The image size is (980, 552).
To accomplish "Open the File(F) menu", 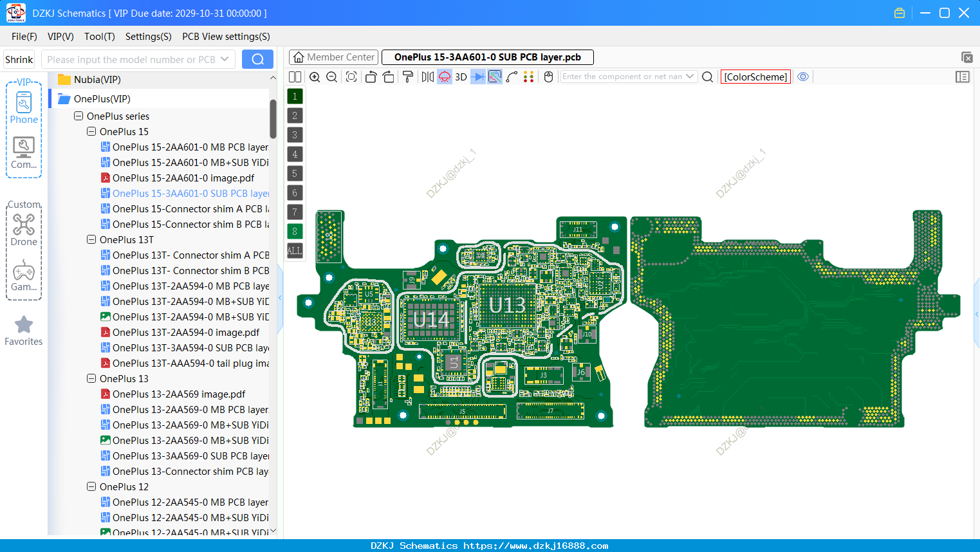I will point(24,37).
